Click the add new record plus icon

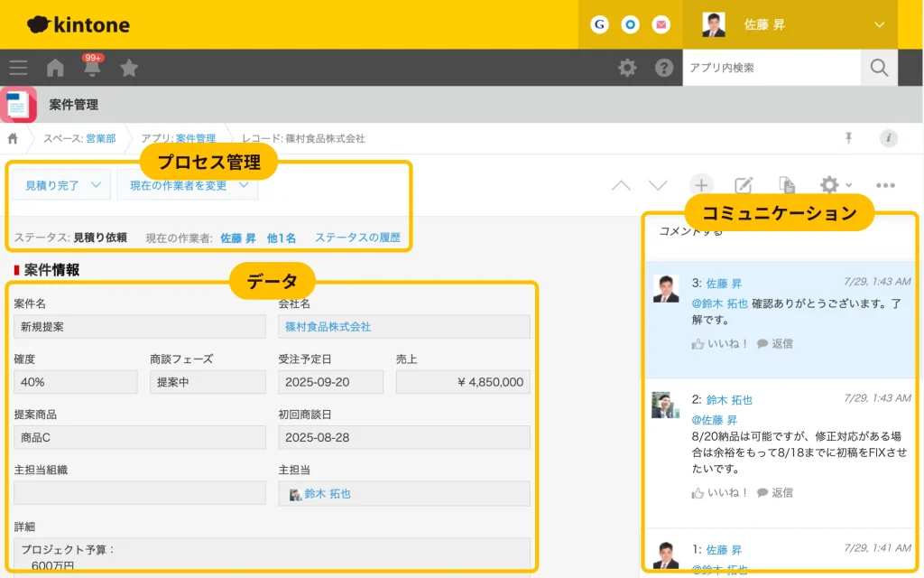pyautogui.click(x=702, y=185)
